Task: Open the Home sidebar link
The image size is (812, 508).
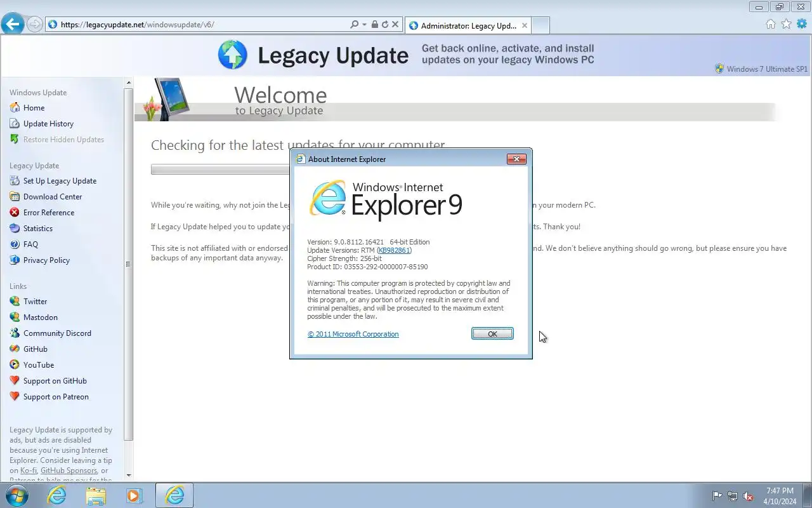Action: [34, 107]
